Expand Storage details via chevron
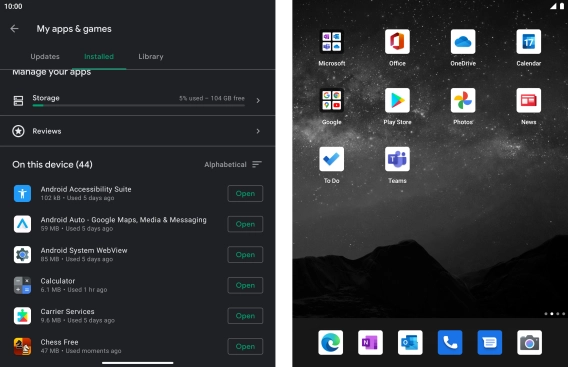The image size is (568, 367). click(x=258, y=100)
